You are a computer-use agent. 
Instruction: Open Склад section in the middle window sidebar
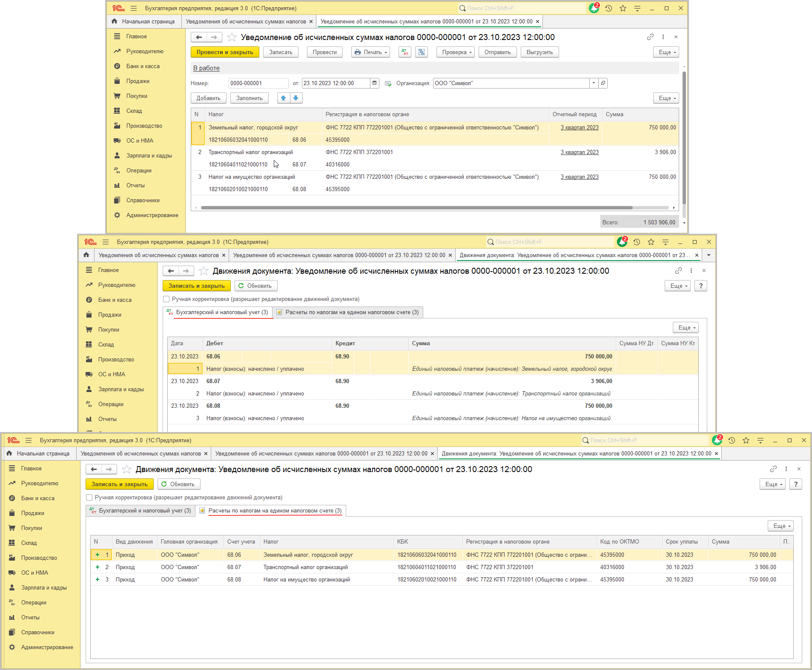(x=106, y=345)
